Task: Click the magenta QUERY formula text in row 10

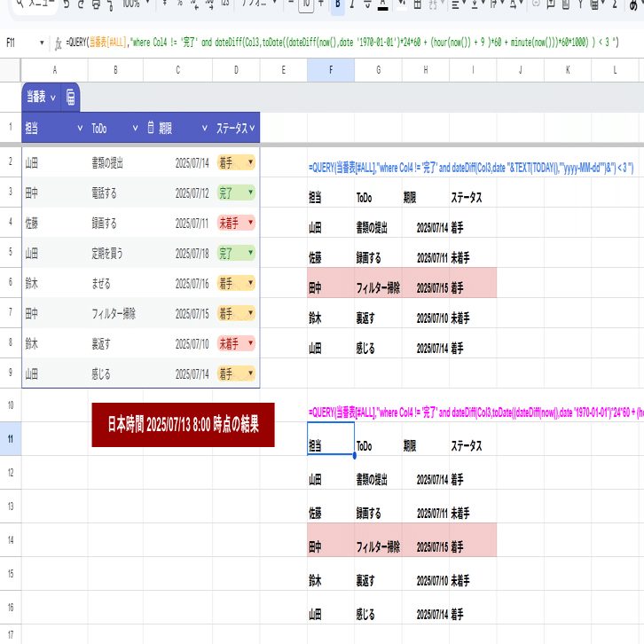Action: (476, 412)
